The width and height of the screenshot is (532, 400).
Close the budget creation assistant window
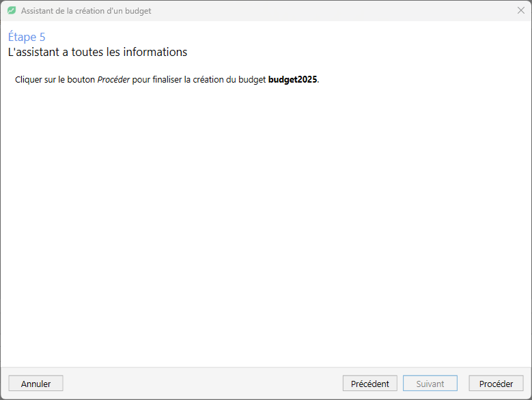click(x=521, y=10)
